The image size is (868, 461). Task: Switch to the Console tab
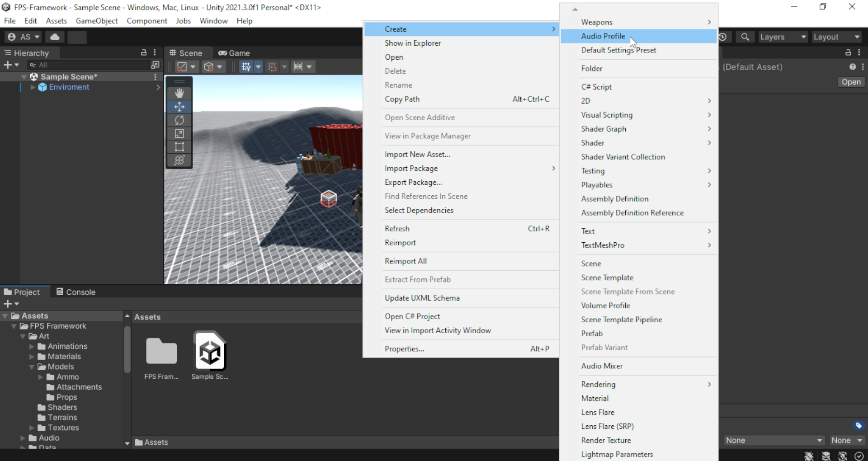pyautogui.click(x=75, y=292)
